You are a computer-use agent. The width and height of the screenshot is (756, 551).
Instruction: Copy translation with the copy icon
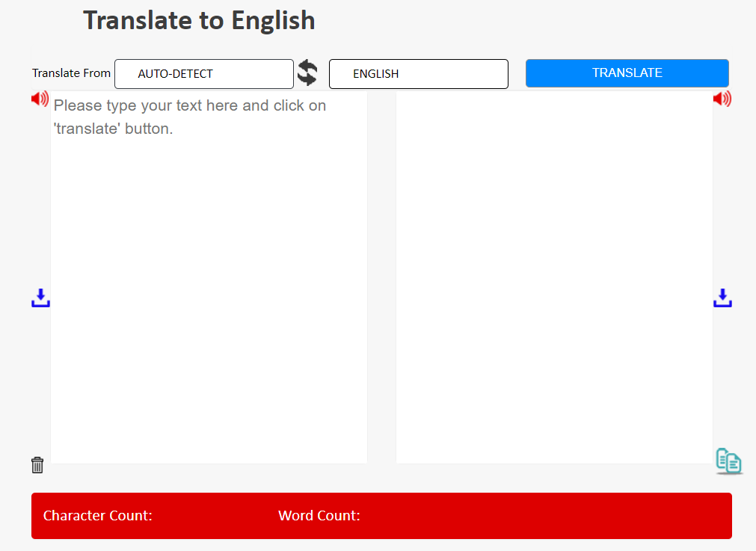coord(728,461)
